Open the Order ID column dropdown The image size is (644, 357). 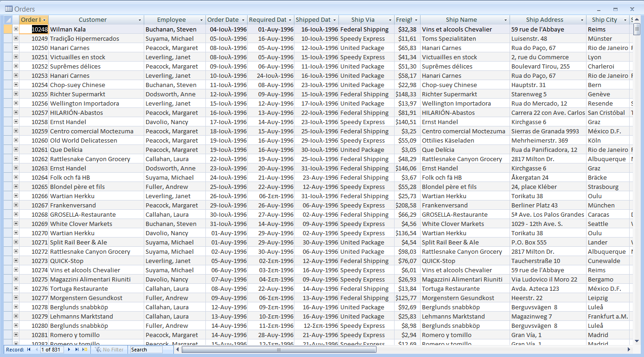tap(45, 20)
